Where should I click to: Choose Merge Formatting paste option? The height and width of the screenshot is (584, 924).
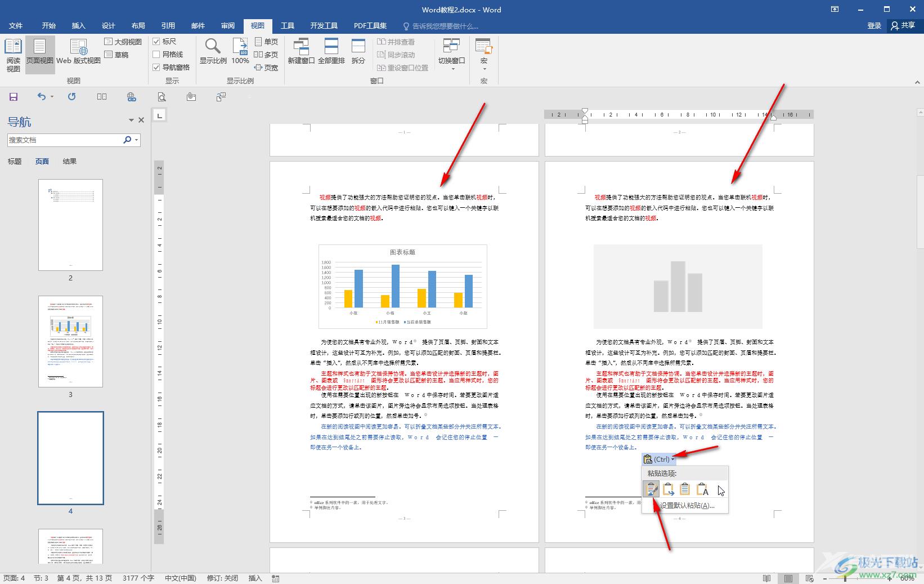(668, 489)
